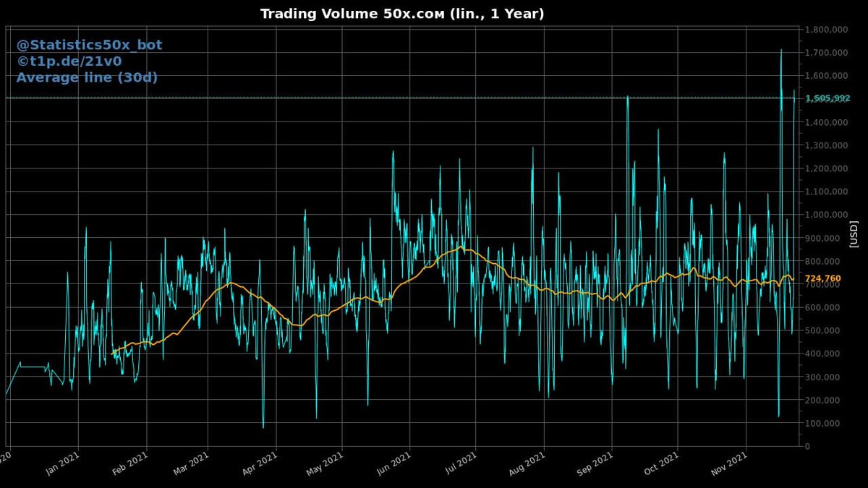The width and height of the screenshot is (868, 488).
Task: Click the 1,800,000 y-axis tick label
Action: (x=827, y=30)
